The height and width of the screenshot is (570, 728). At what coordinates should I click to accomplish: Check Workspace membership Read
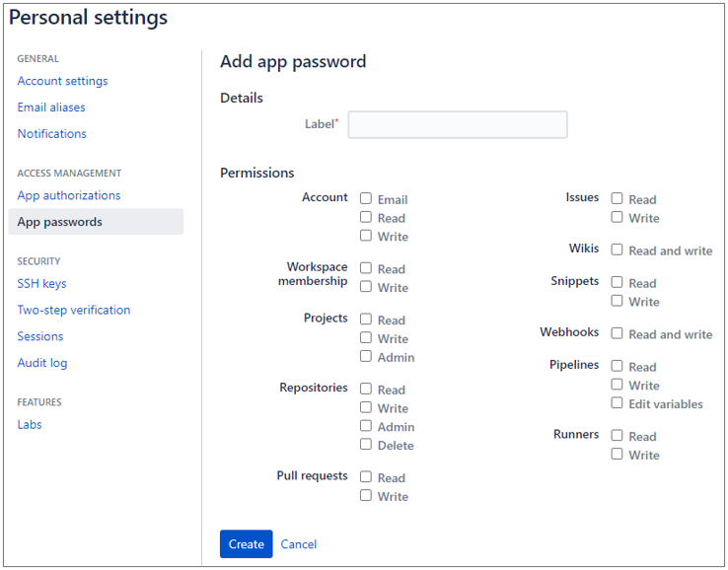pos(366,268)
